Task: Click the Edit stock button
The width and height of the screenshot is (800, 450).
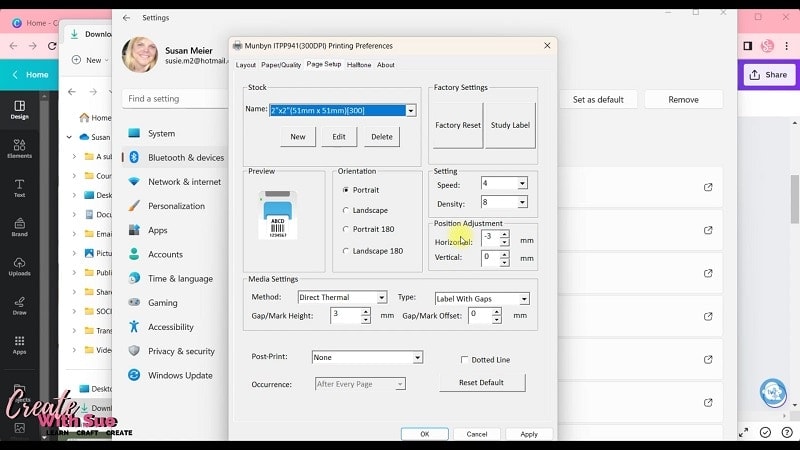Action: [x=339, y=137]
